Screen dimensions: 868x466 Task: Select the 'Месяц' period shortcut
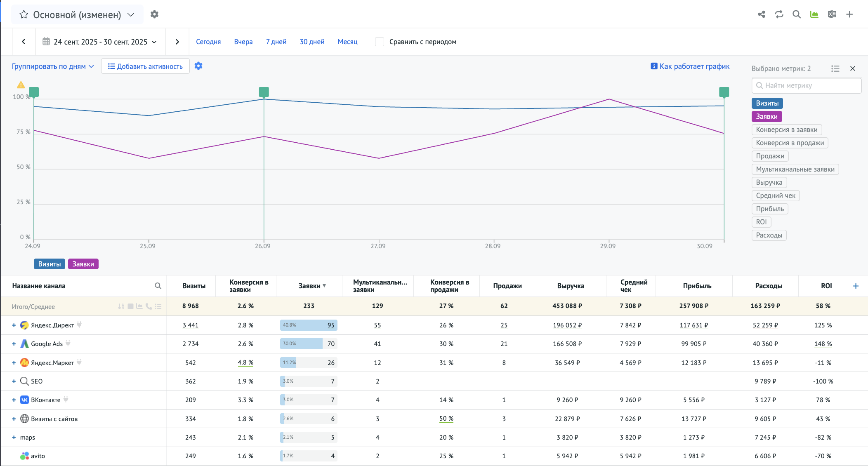(347, 42)
